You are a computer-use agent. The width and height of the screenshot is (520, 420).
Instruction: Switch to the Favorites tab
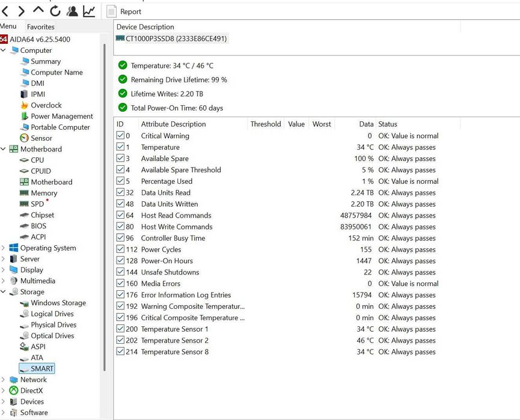pyautogui.click(x=40, y=27)
